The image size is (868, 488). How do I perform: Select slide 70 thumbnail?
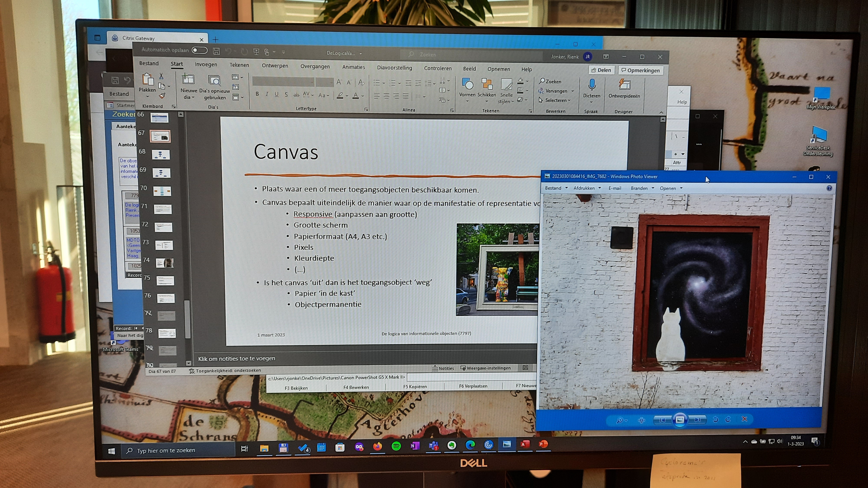click(162, 191)
